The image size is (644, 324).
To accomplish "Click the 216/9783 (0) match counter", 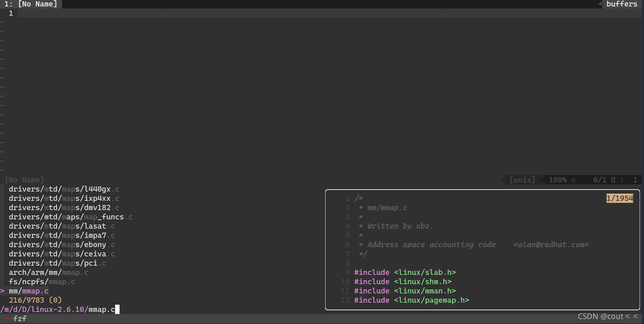I will click(35, 300).
